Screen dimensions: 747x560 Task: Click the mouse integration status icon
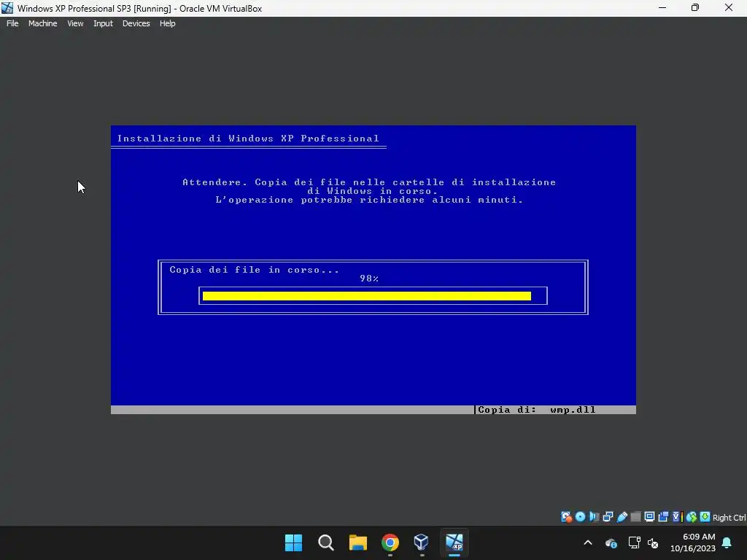coord(692,517)
